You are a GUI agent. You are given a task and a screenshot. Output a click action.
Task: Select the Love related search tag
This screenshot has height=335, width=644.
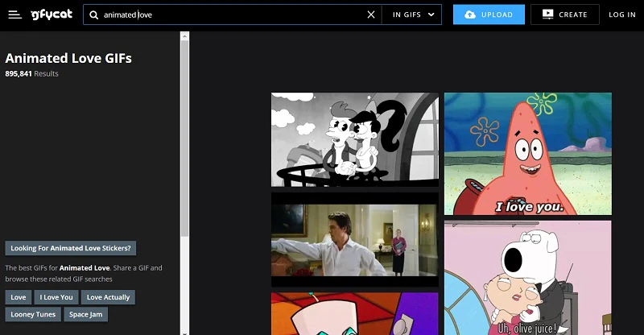click(18, 297)
